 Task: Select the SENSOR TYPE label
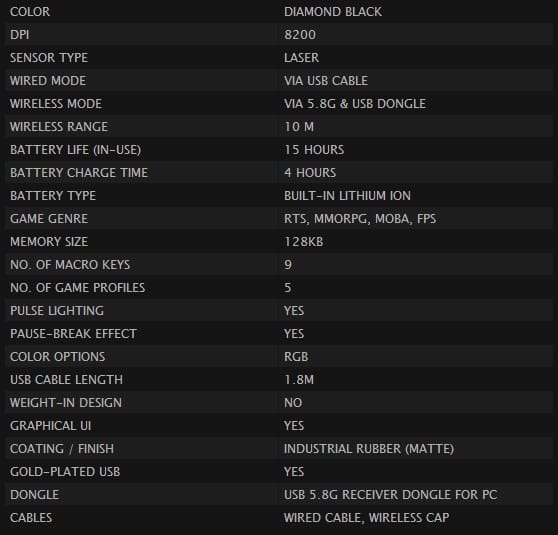point(49,58)
